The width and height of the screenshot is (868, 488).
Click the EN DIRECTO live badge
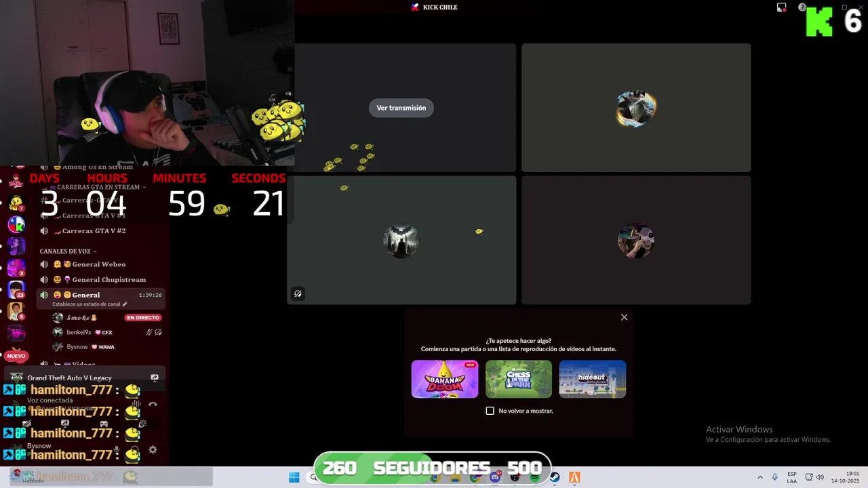click(x=142, y=318)
